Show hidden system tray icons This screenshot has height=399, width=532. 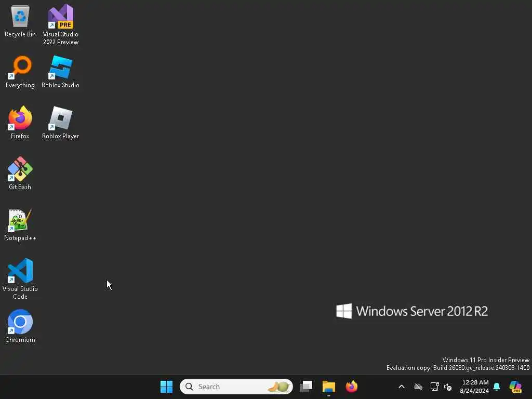(x=402, y=387)
